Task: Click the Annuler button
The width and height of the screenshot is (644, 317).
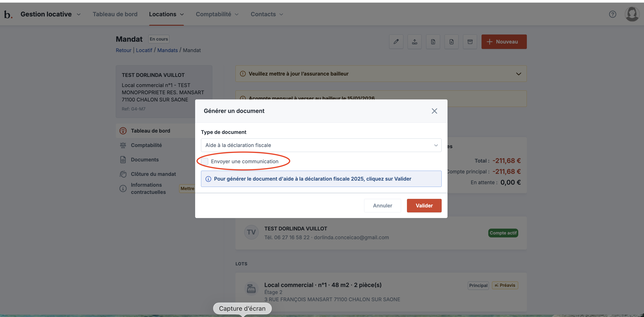Action: [x=382, y=205]
